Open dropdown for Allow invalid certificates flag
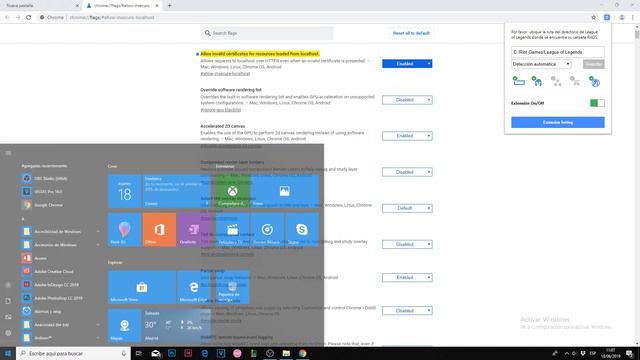640x360 pixels. pos(407,64)
